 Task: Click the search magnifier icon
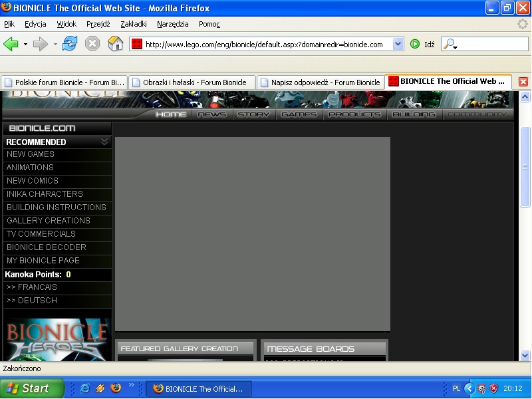click(450, 44)
